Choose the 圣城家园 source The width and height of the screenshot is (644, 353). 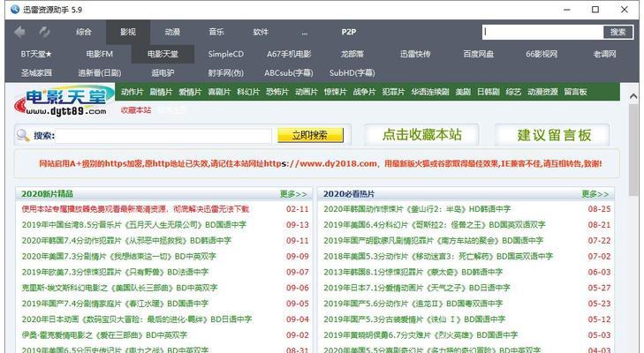36,72
